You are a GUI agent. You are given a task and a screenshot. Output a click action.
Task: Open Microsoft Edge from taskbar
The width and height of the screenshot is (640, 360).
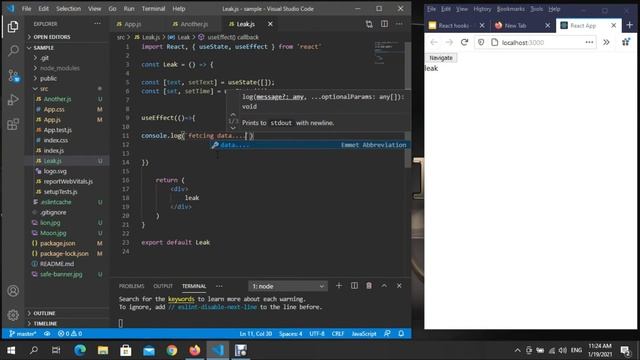80,350
